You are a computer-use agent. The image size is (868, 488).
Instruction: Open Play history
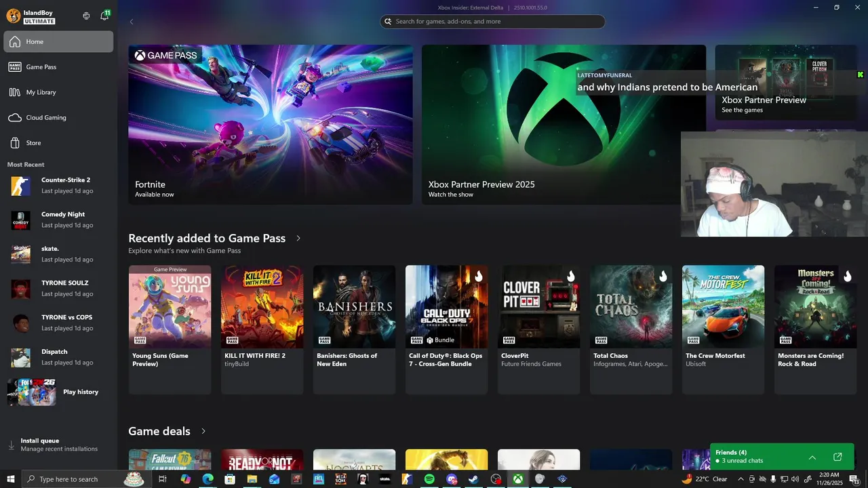(x=58, y=392)
